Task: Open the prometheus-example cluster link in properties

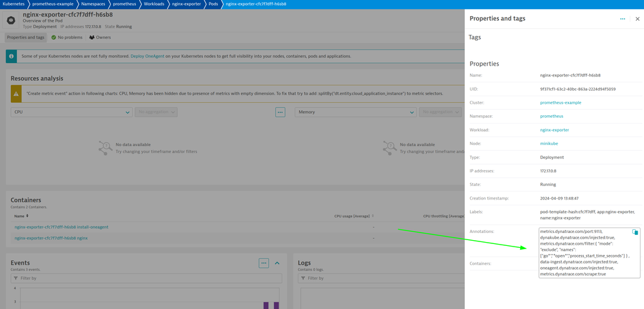Action: (561, 102)
